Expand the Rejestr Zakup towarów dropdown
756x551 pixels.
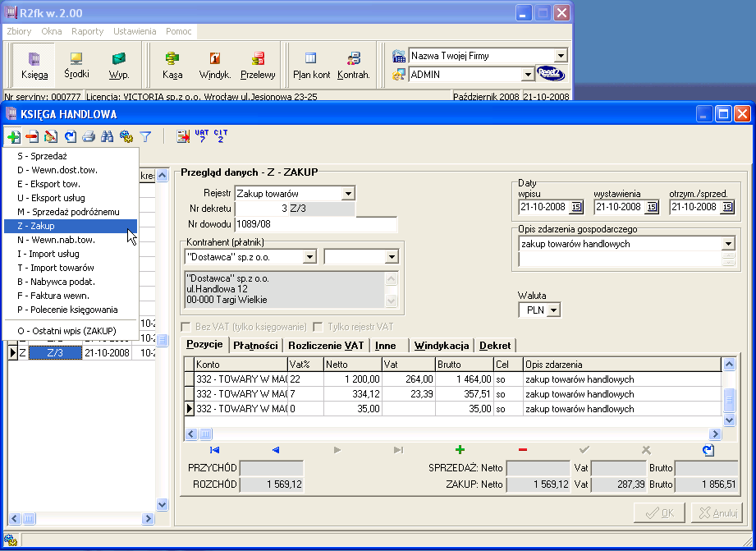(347, 194)
